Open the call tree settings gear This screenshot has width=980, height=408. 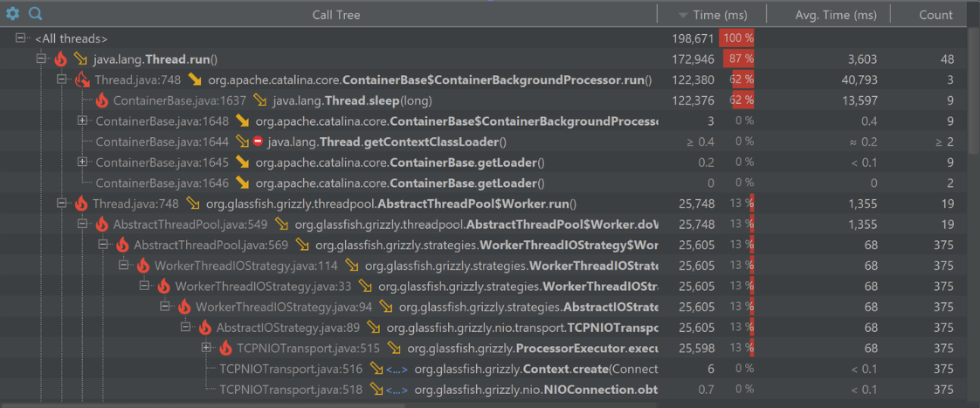pyautogui.click(x=12, y=14)
